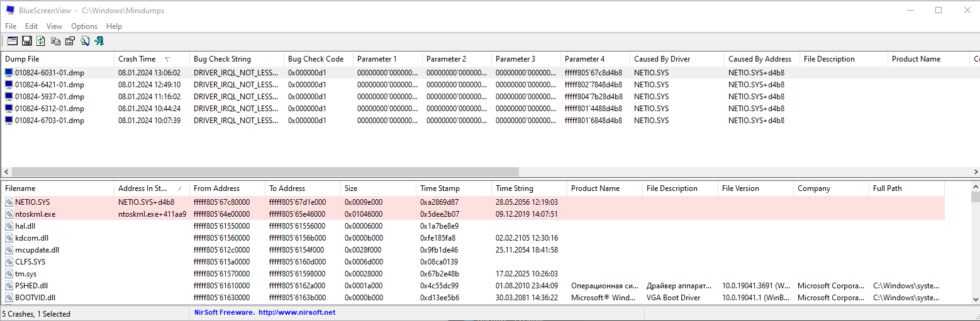980x321 pixels.
Task: Click the Copy Selected Items icon
Action: coord(55,41)
